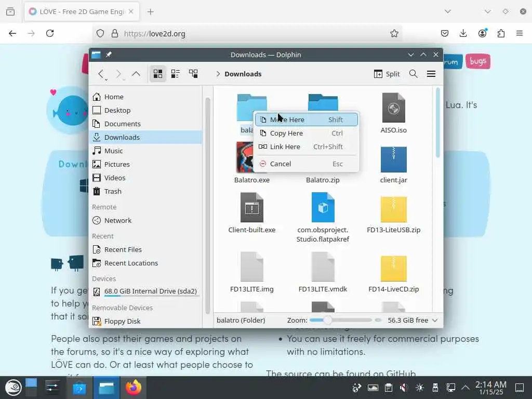This screenshot has height=399, width=532.
Task: Open Floppy Disk removable device
Action: 146,321
